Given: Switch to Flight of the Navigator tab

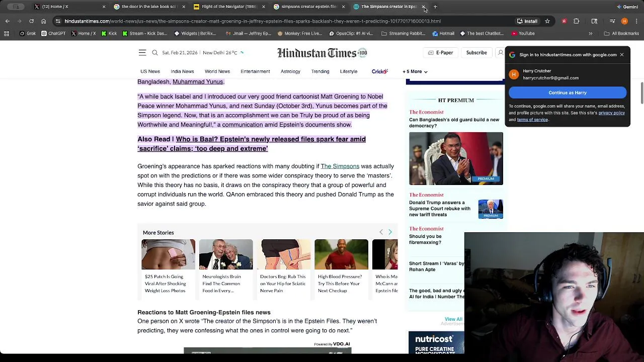Looking at the screenshot, I should point(229,7).
